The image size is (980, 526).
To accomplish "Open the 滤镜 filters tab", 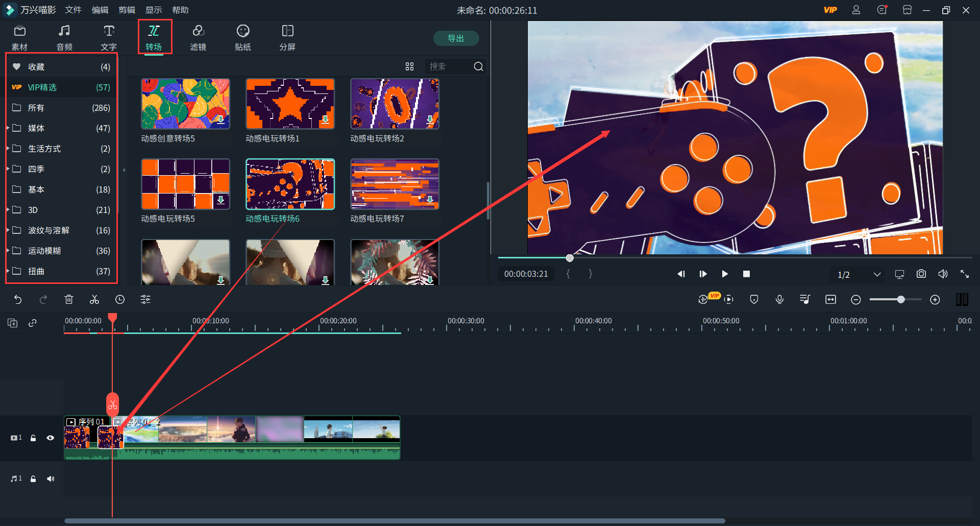I will (x=198, y=37).
